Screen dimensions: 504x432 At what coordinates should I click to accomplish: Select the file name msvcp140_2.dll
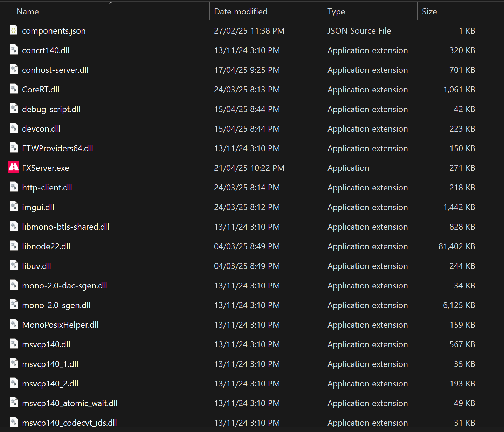click(x=50, y=384)
